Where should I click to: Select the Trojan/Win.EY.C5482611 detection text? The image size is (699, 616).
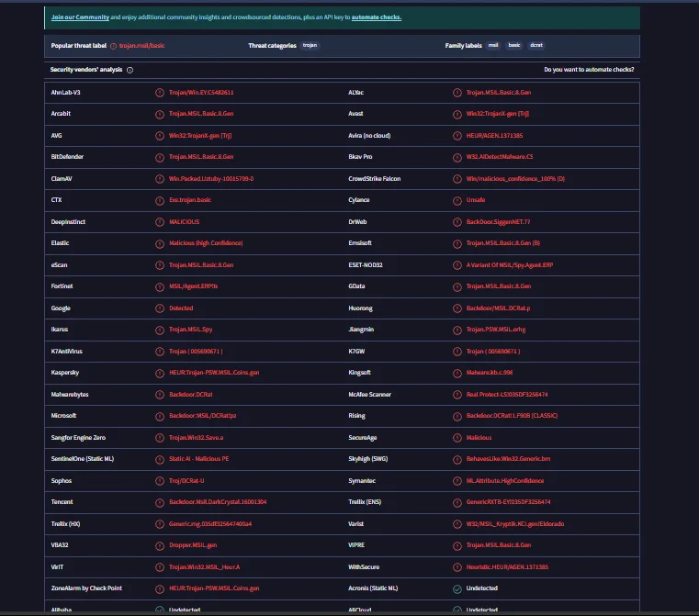click(x=201, y=92)
